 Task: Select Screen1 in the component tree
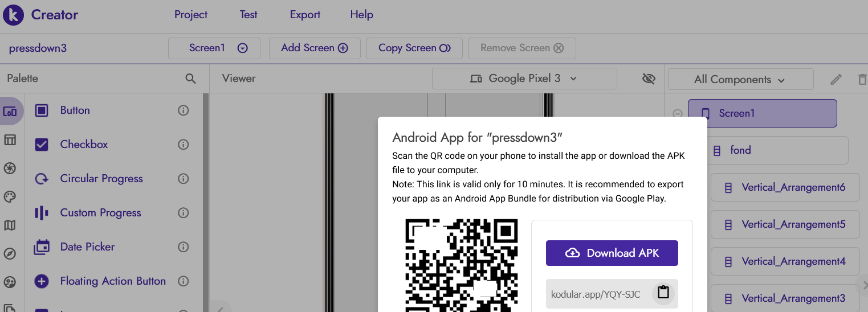(763, 113)
